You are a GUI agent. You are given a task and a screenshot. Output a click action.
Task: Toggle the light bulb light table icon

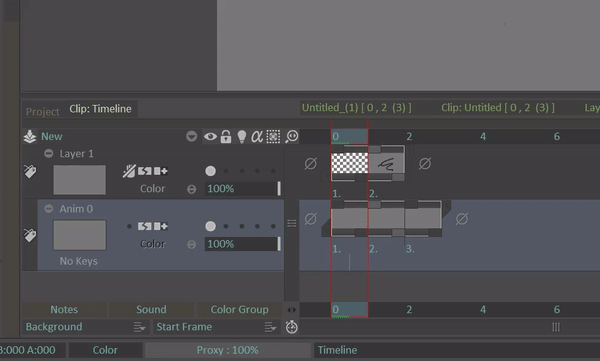(241, 137)
